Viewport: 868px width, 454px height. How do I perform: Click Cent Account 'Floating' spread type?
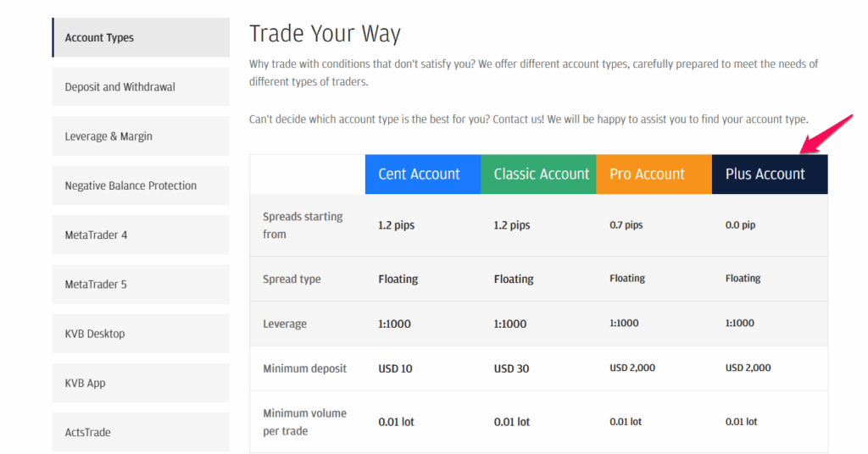pyautogui.click(x=398, y=280)
